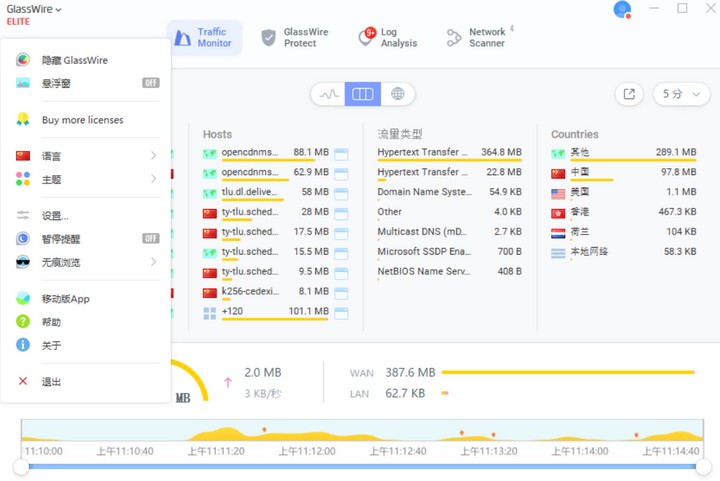Click the globe map view icon
The height and width of the screenshot is (481, 720).
pos(398,94)
